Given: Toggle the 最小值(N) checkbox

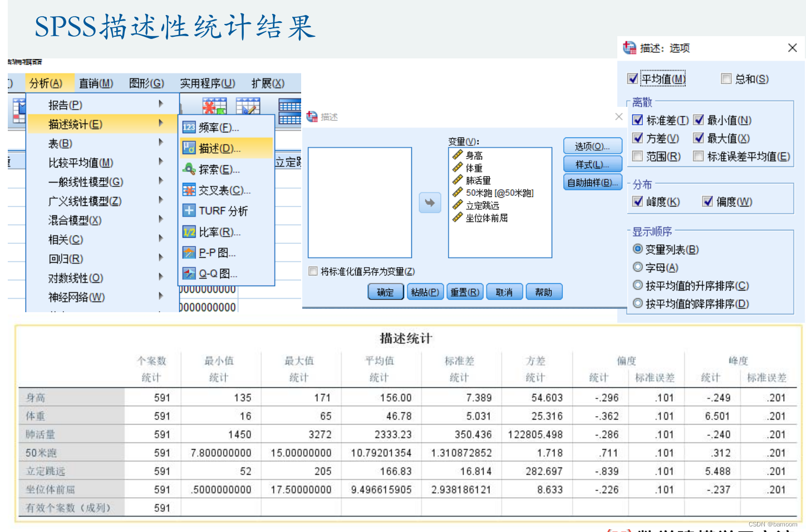Looking at the screenshot, I should [x=699, y=120].
